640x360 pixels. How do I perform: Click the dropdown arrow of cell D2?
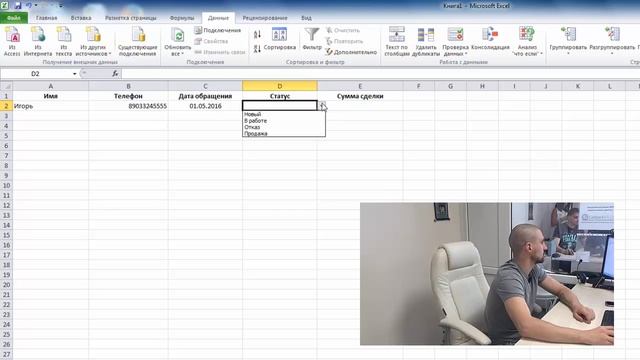(x=322, y=106)
